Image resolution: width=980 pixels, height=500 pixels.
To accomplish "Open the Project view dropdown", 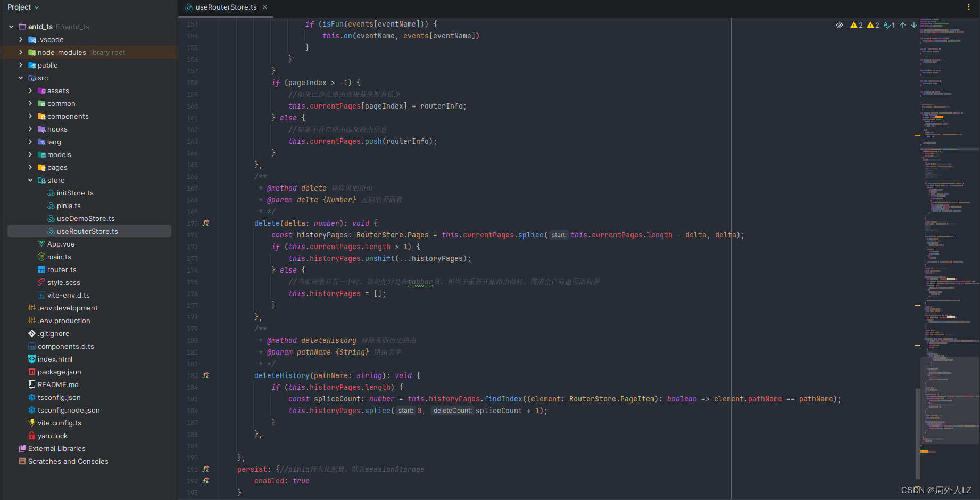I will [23, 7].
